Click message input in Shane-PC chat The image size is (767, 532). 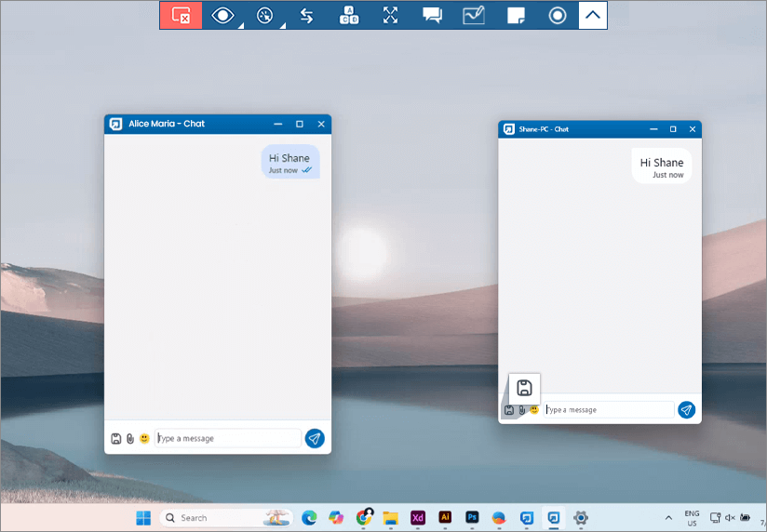click(610, 409)
